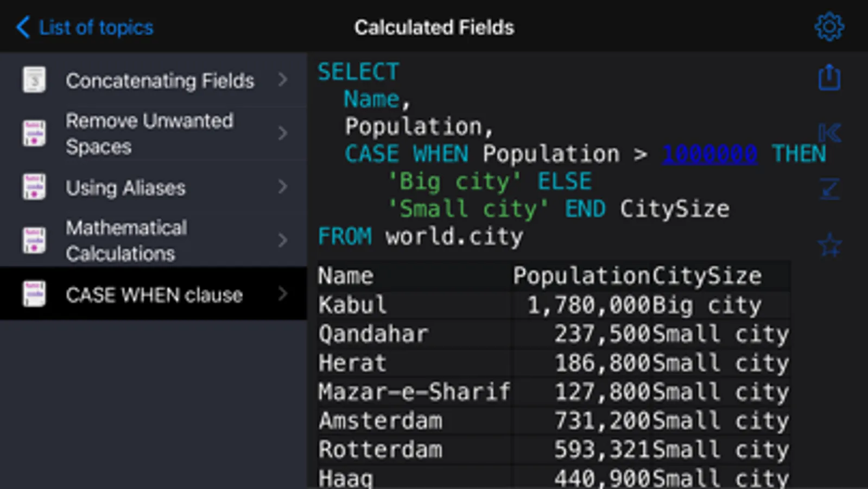Open the CASE WHEN clause topic
The width and height of the screenshot is (868, 489).
pyautogui.click(x=154, y=295)
